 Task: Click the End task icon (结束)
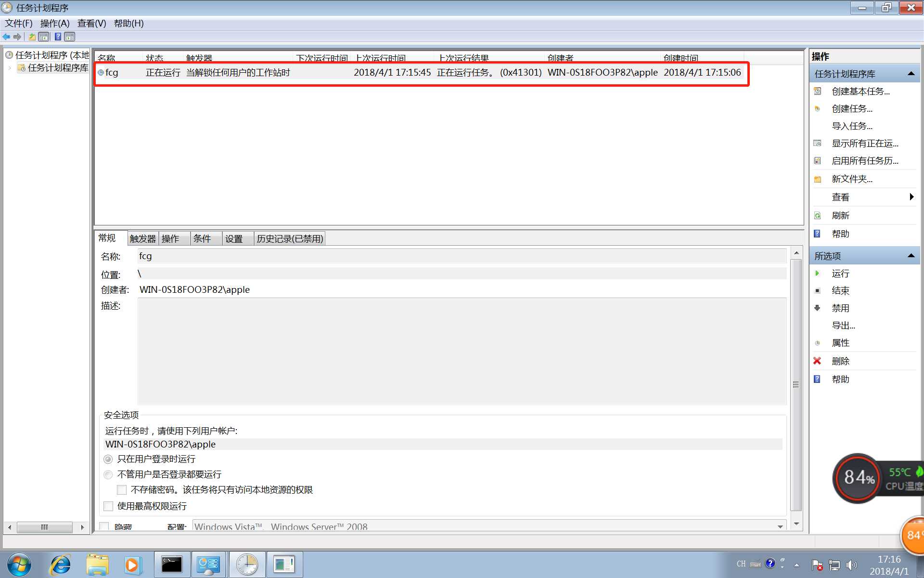(x=817, y=290)
